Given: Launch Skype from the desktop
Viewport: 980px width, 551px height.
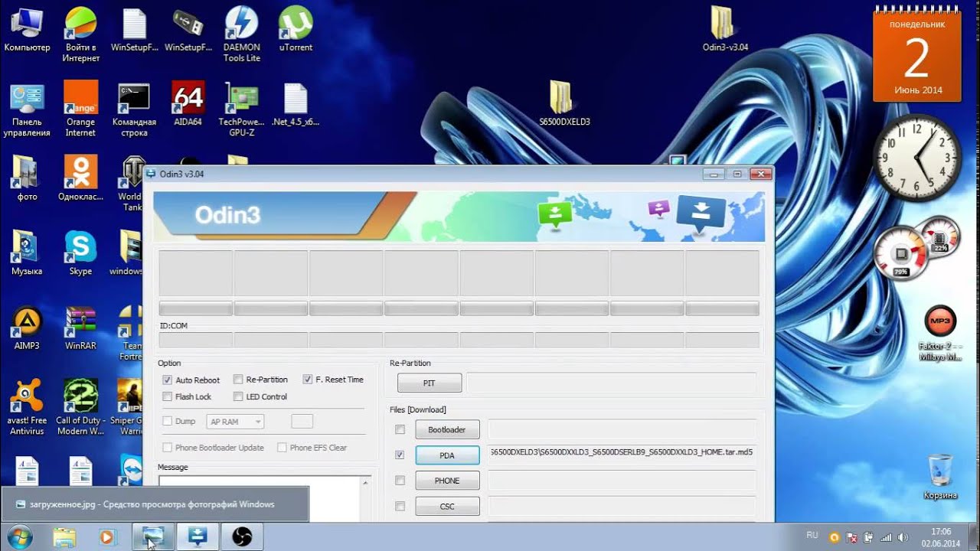Looking at the screenshot, I should (x=80, y=253).
